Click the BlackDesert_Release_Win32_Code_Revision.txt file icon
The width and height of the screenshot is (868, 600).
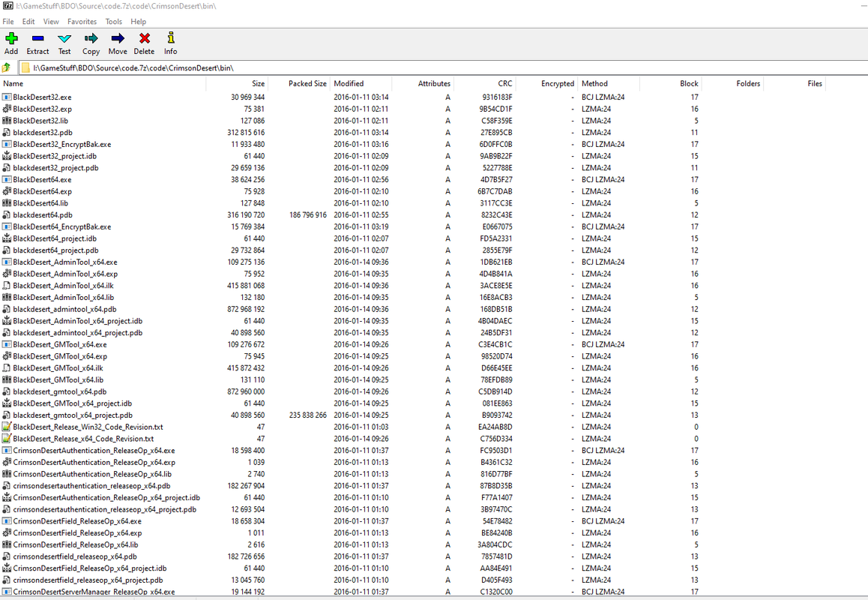point(7,427)
